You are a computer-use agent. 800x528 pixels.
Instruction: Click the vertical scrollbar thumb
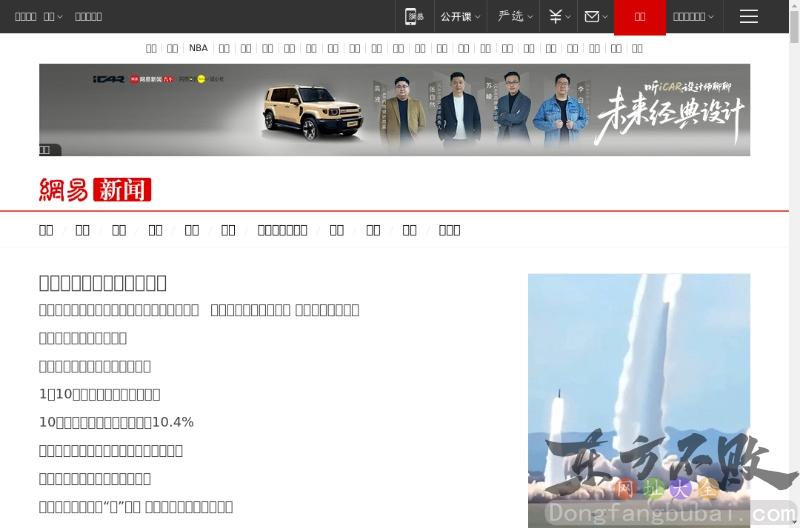[x=794, y=26]
